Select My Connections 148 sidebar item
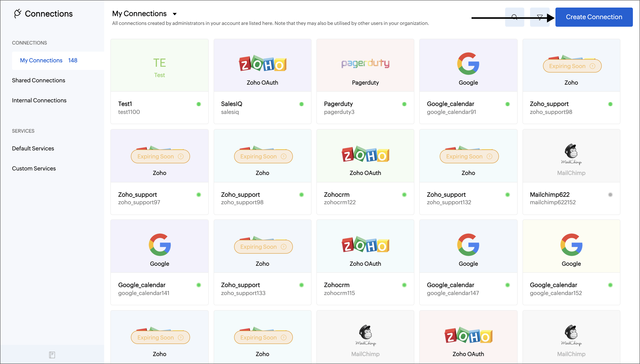This screenshot has height=364, width=640. pyautogui.click(x=49, y=60)
